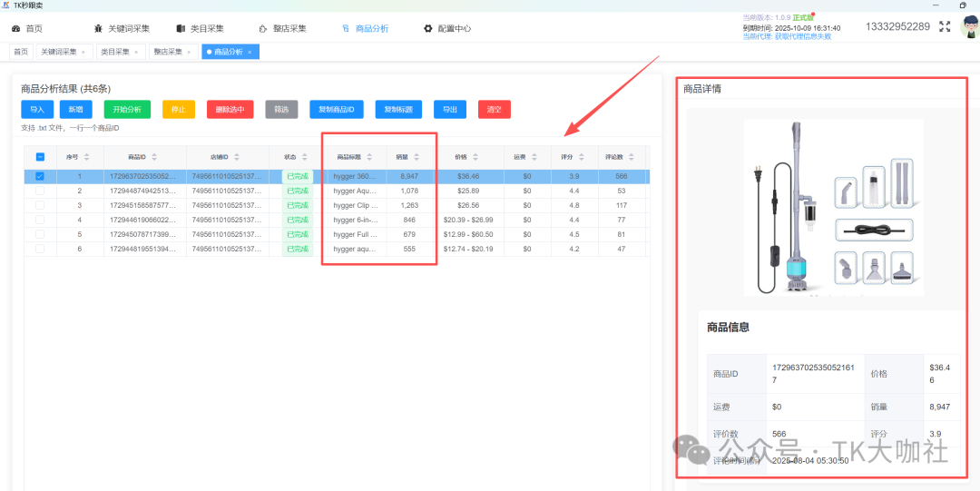980x491 pixels.
Task: Click the 配置中心 gear icon
Action: [428, 29]
